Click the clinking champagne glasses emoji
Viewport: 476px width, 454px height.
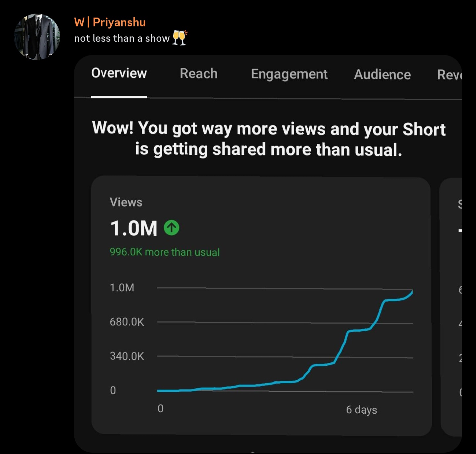tap(180, 37)
